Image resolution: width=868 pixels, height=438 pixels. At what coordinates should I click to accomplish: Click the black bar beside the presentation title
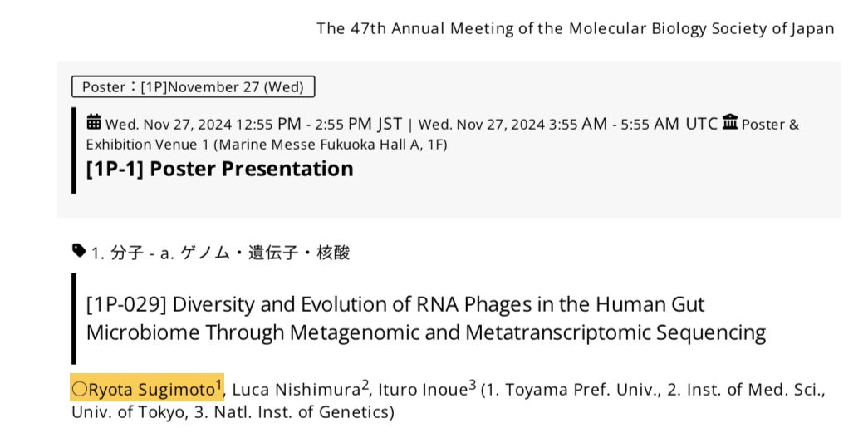74,318
